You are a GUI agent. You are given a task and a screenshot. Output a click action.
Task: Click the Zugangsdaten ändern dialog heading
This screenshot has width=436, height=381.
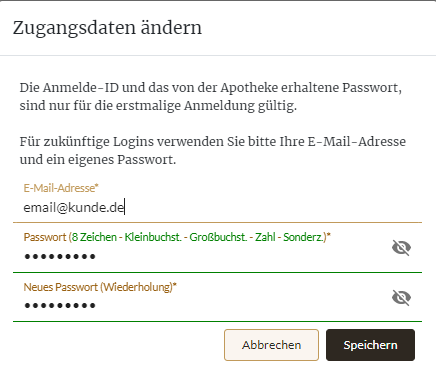[107, 28]
